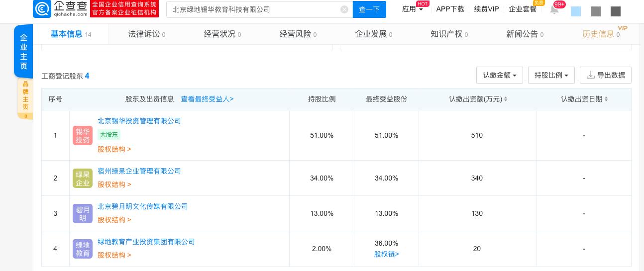
Task: Click the gray avatar square
Action: click(595, 11)
